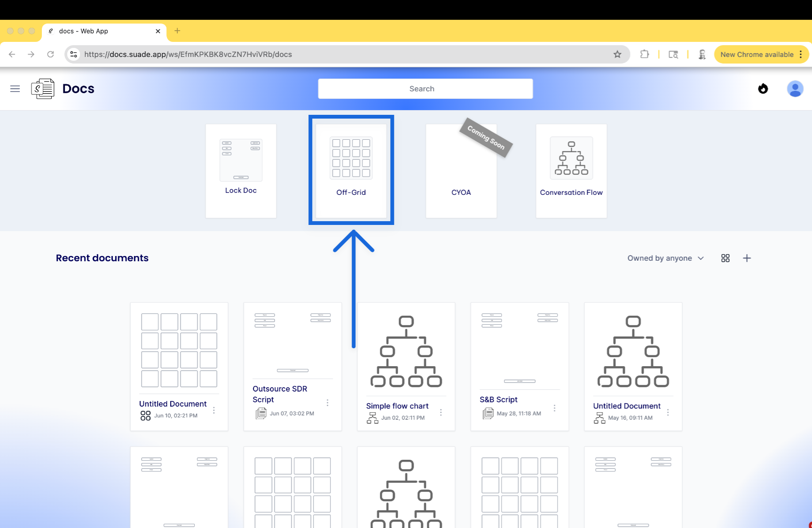Close the docs - Web App tab
This screenshot has height=528, width=812.
pyautogui.click(x=158, y=31)
